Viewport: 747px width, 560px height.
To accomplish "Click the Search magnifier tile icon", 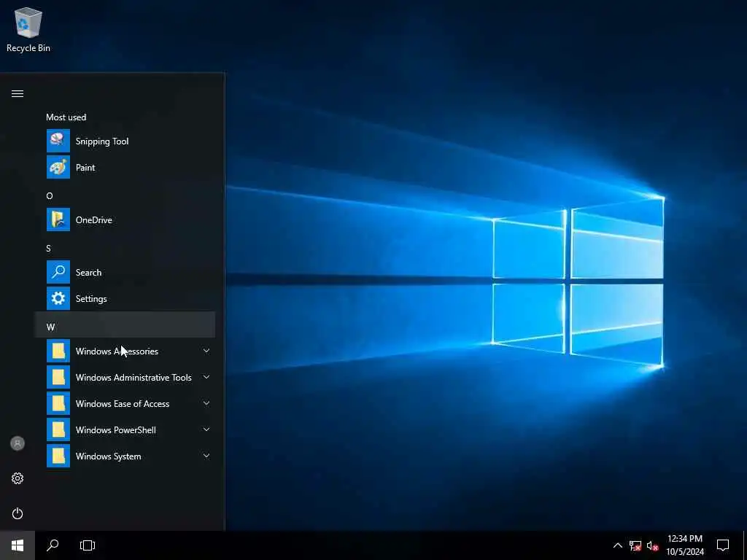I will (58, 273).
